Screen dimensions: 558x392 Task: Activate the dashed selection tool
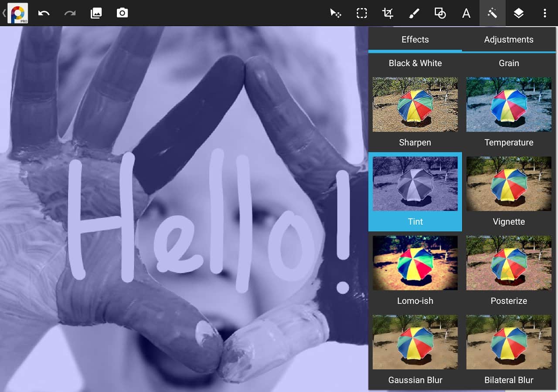(x=361, y=13)
